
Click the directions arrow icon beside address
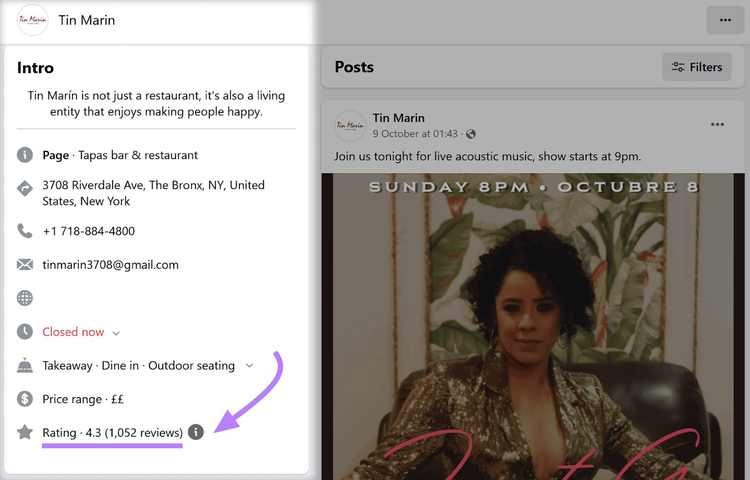coord(25,188)
